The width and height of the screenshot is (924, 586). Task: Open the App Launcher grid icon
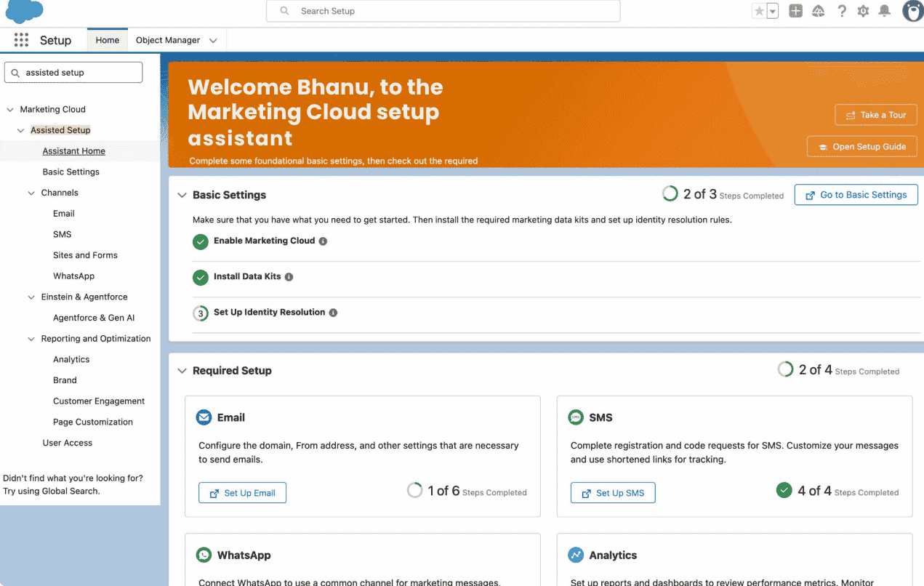point(21,40)
